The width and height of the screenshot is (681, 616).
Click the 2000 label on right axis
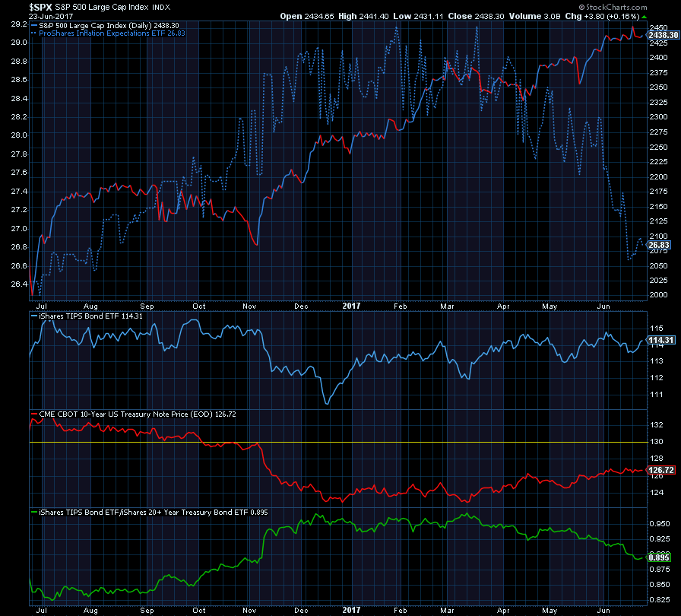pos(658,295)
